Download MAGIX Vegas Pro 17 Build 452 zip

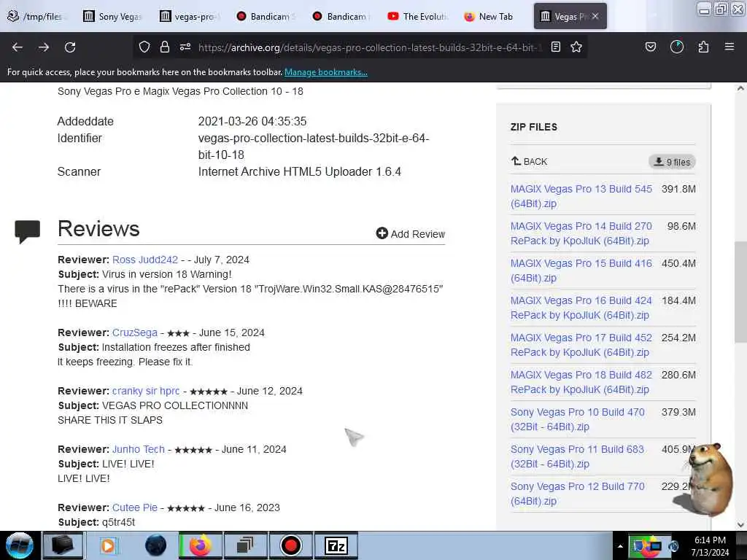581,345
